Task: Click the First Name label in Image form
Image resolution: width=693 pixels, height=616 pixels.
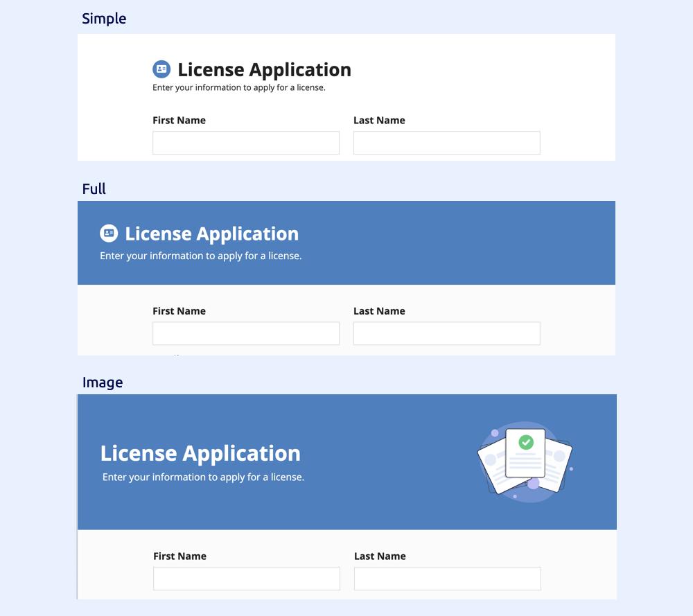Action: 179,556
